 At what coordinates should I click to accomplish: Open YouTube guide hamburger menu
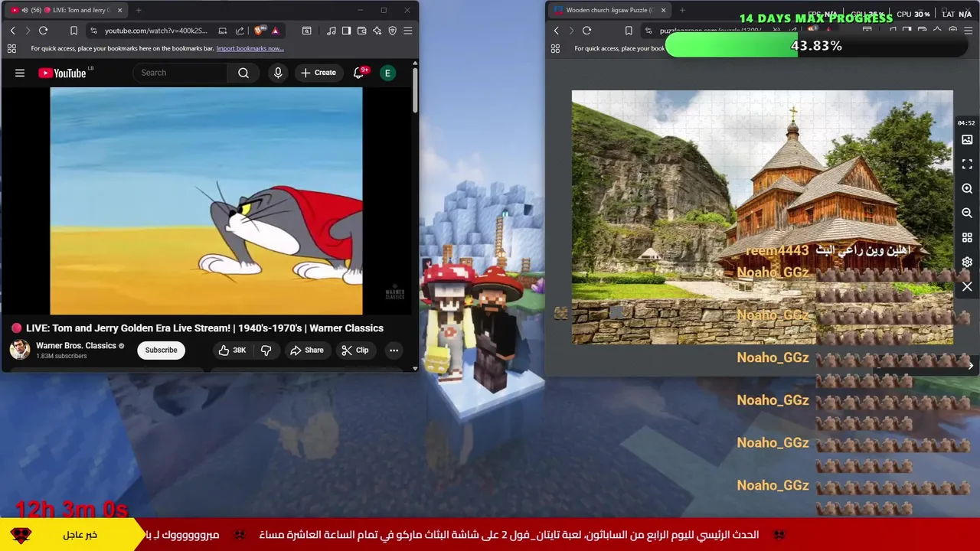[20, 73]
